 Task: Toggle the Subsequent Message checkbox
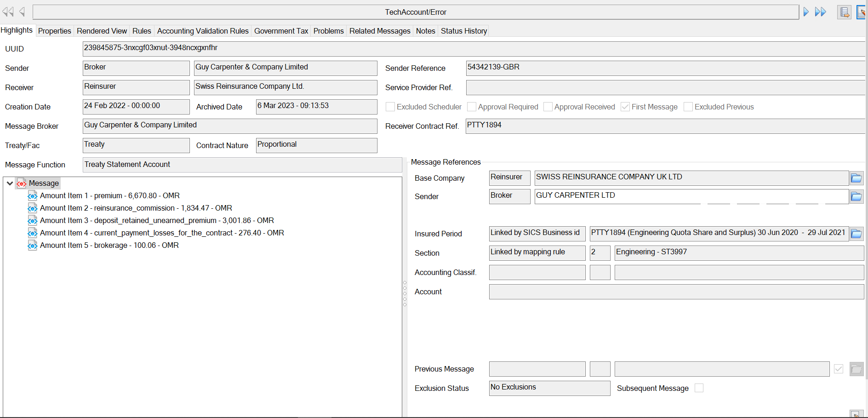699,388
